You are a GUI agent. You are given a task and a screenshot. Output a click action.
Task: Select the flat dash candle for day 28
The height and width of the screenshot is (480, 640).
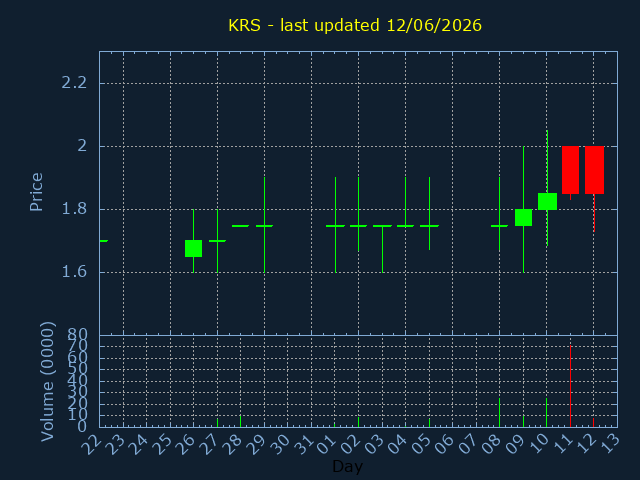point(240,226)
